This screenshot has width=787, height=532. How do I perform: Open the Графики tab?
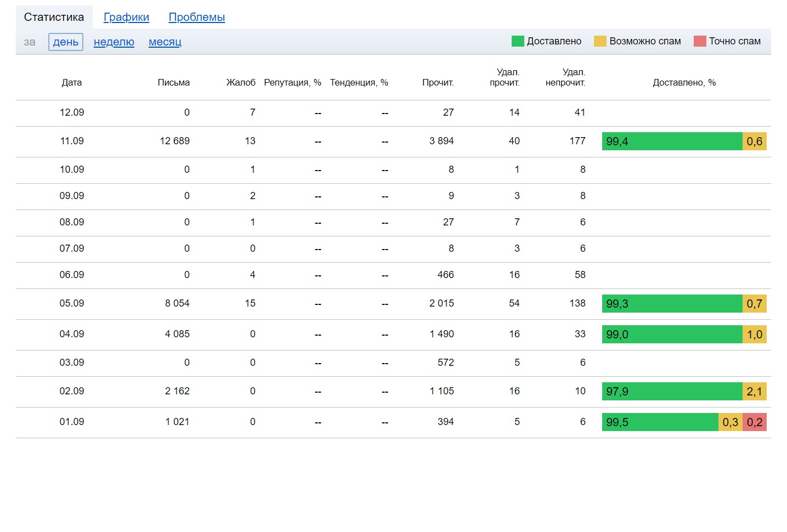(126, 17)
